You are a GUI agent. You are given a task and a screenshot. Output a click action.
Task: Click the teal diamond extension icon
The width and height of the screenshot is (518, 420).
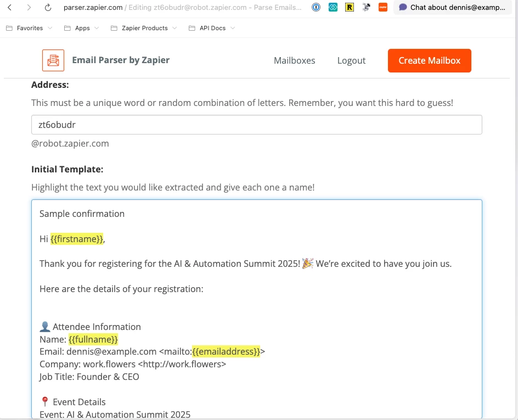coord(333,7)
